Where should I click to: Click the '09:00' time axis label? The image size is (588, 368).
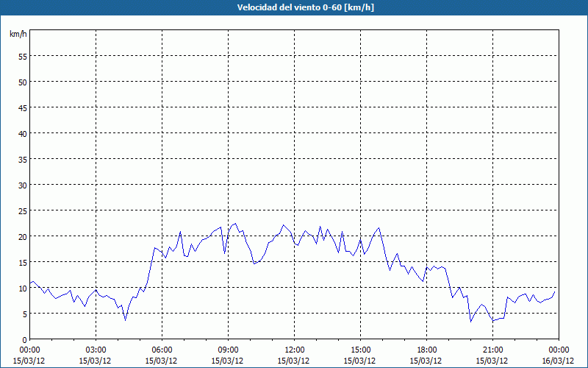coord(228,350)
